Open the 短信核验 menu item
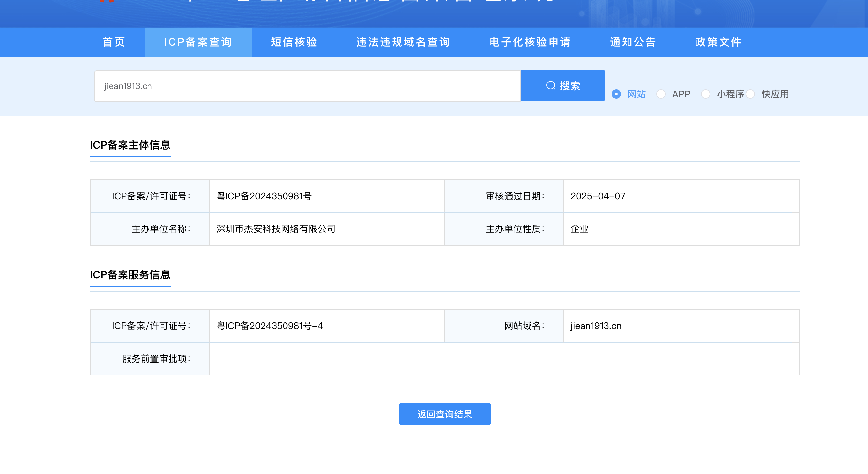 click(294, 42)
